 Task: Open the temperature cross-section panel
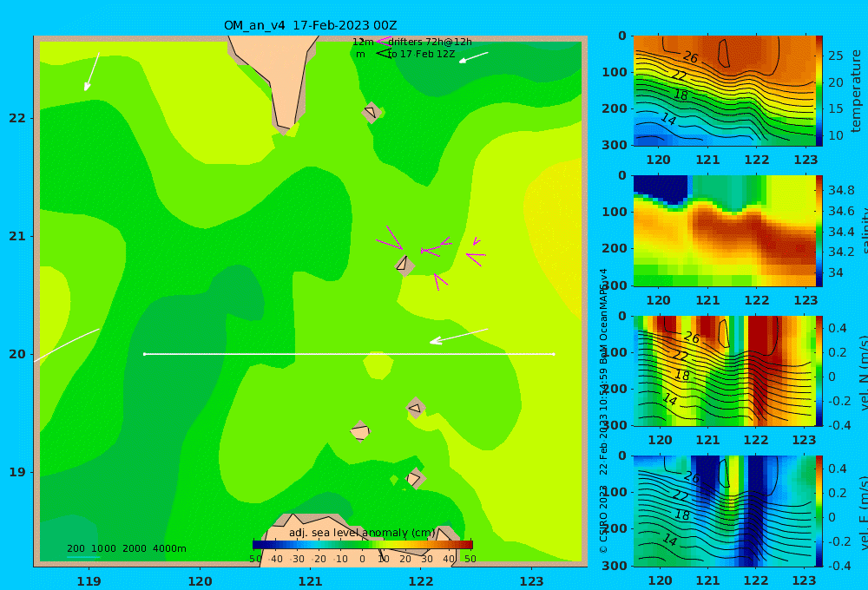pos(724,91)
